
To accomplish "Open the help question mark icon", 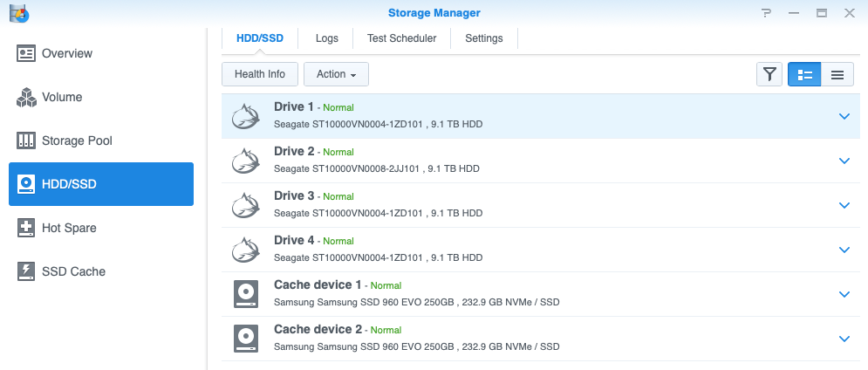I will coord(766,13).
